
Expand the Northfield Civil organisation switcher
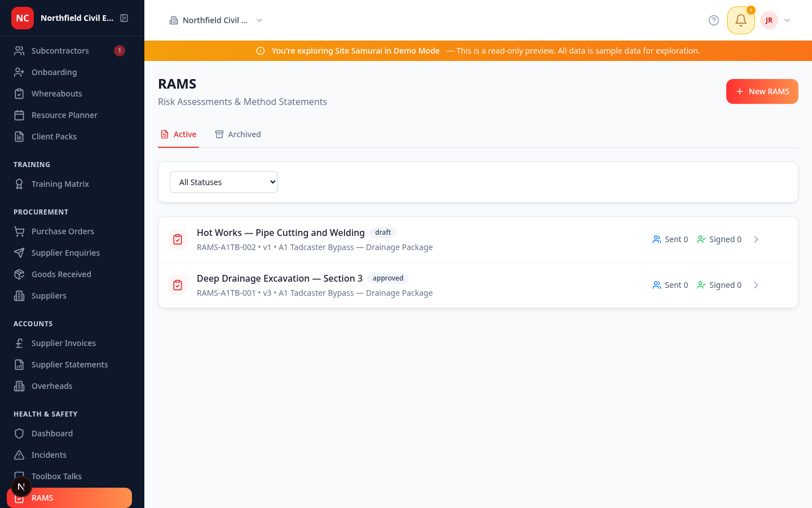(259, 20)
